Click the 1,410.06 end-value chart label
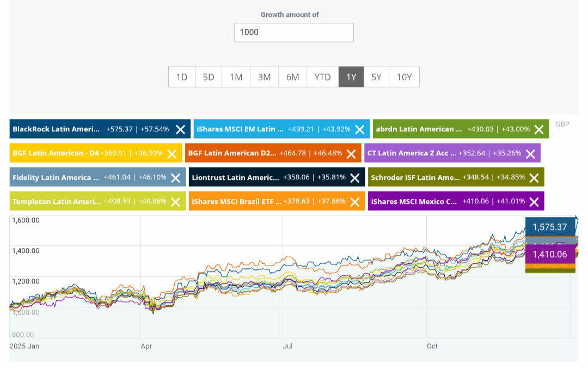The image size is (588, 368). [550, 254]
